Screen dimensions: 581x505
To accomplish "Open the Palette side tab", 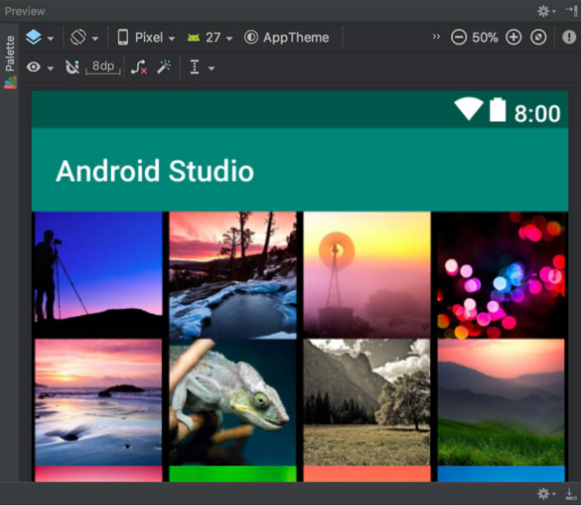I will click(10, 61).
